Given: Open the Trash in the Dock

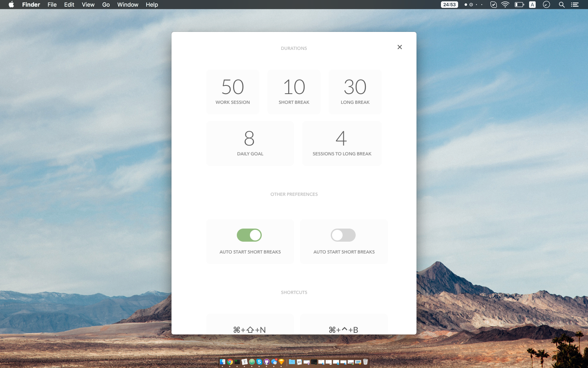Looking at the screenshot, I should tap(365, 362).
